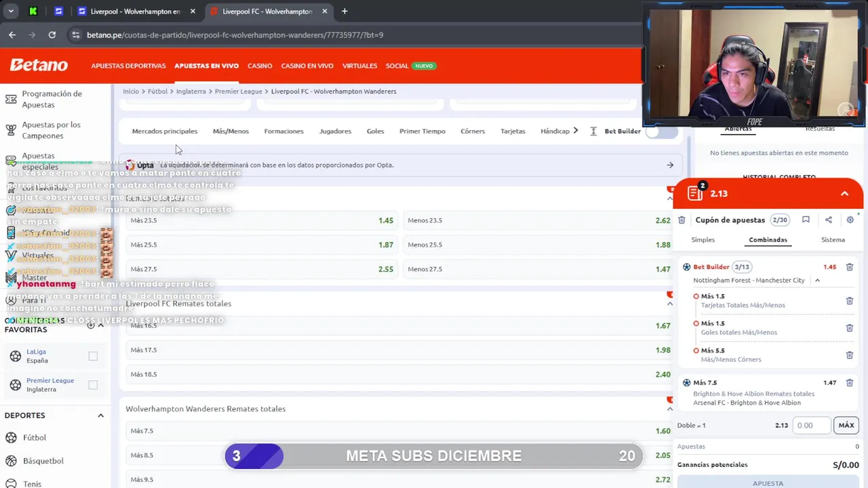Remove Córners Más 5.5 leg
This screenshot has width=868, height=488.
(x=849, y=355)
